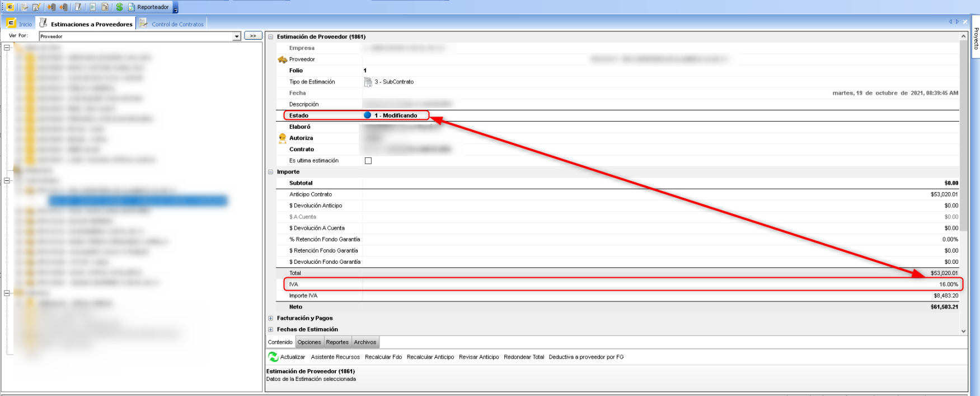This screenshot has width=980, height=396.
Task: Open the Opciones tab
Action: pyautogui.click(x=309, y=342)
